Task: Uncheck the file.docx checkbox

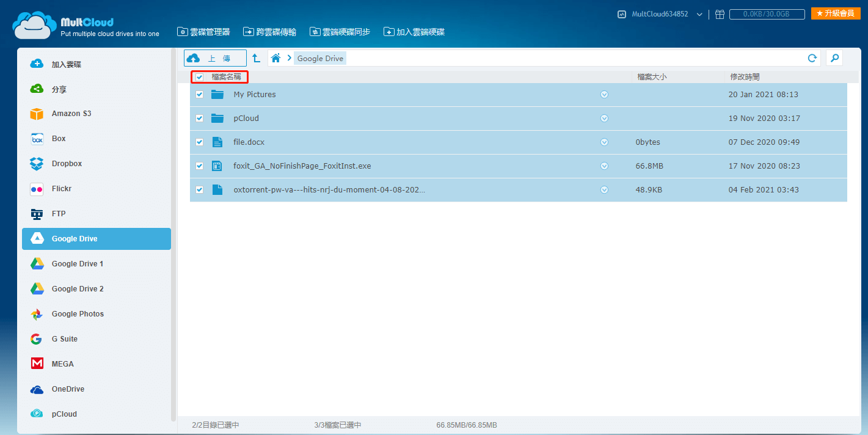Action: pos(200,142)
